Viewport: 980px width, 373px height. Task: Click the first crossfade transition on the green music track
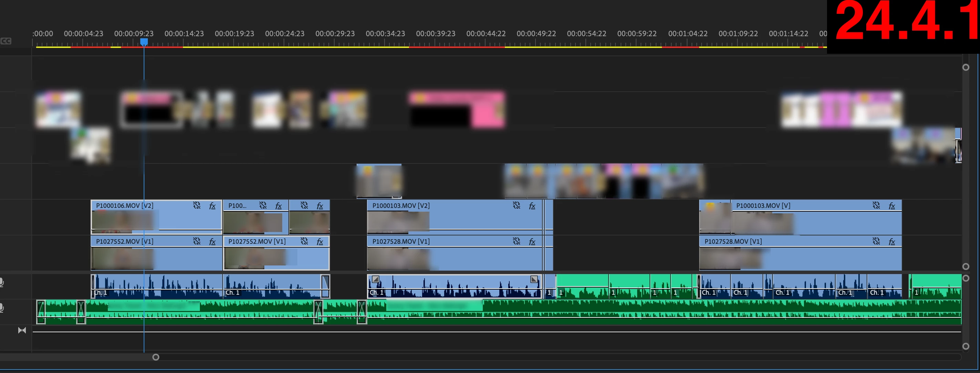pyautogui.click(x=41, y=312)
